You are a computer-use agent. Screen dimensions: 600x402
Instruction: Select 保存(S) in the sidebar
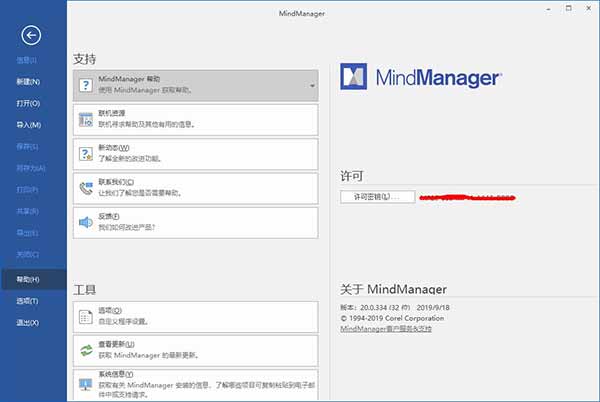point(27,147)
